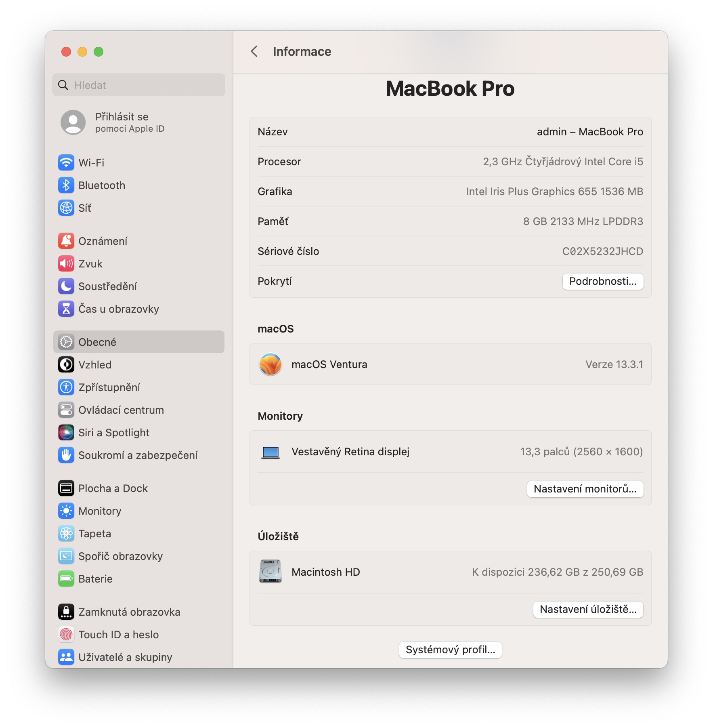Click the Wi-Fi icon in sidebar

click(66, 163)
